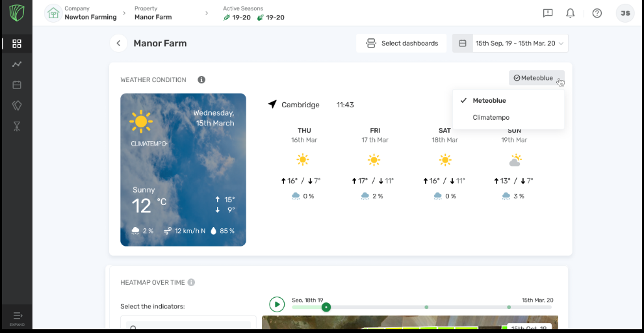The width and height of the screenshot is (644, 333).
Task: Open the dashboard grid icon in sidebar
Action: click(x=17, y=44)
